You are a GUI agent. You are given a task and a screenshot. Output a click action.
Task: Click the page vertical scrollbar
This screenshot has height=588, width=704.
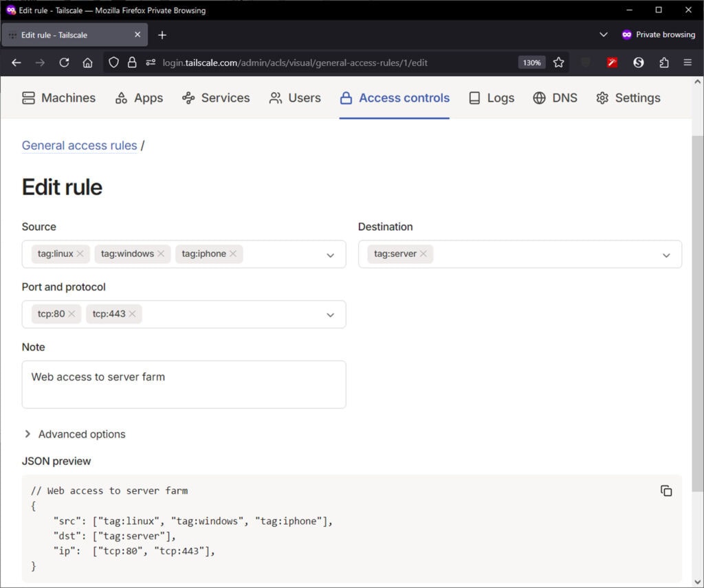point(697,313)
